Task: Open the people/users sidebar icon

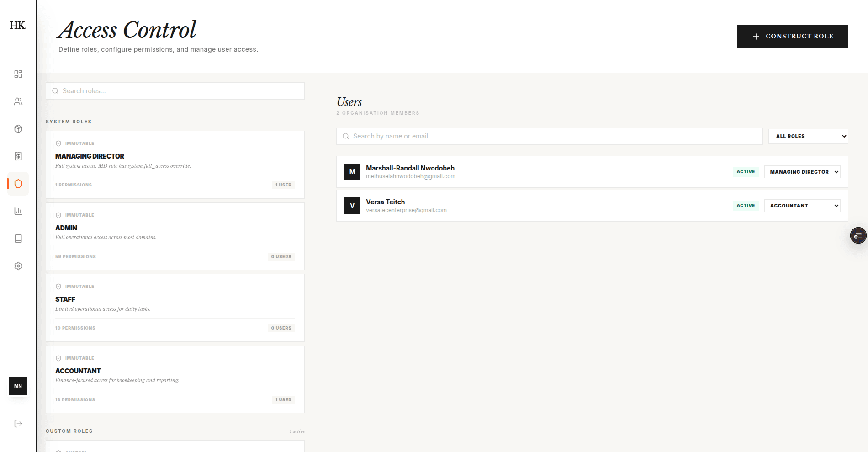Action: tap(18, 101)
